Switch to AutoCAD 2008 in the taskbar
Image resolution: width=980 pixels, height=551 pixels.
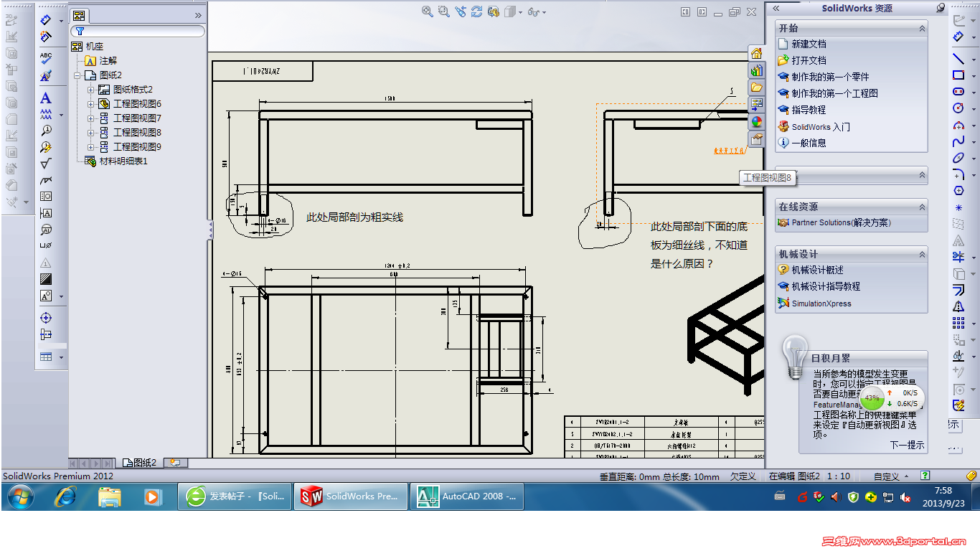click(x=466, y=496)
